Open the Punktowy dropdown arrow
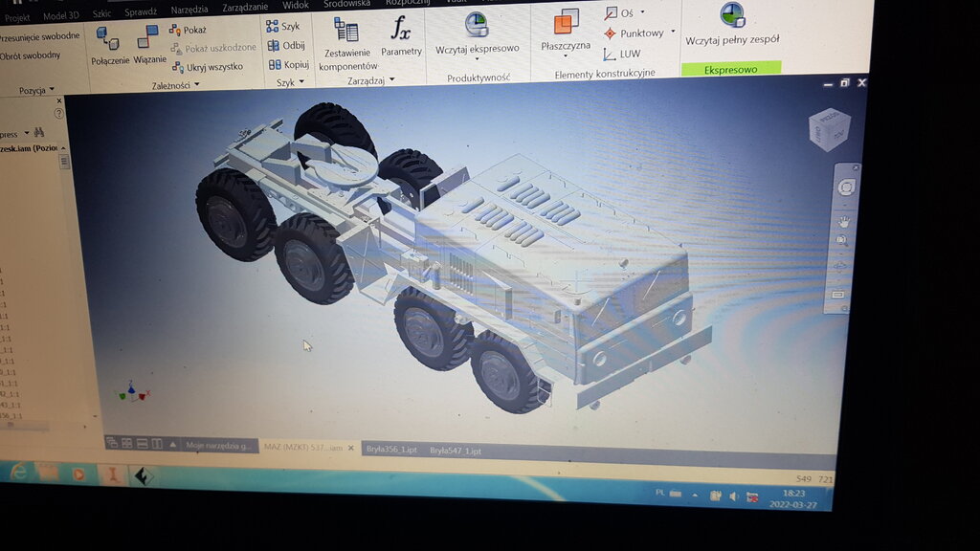Image resolution: width=980 pixels, height=551 pixels. (673, 33)
